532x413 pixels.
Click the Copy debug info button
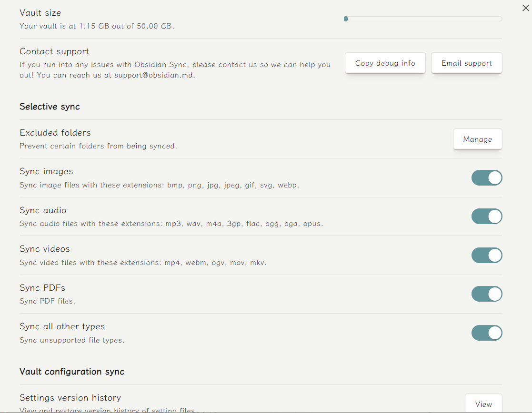pyautogui.click(x=385, y=63)
